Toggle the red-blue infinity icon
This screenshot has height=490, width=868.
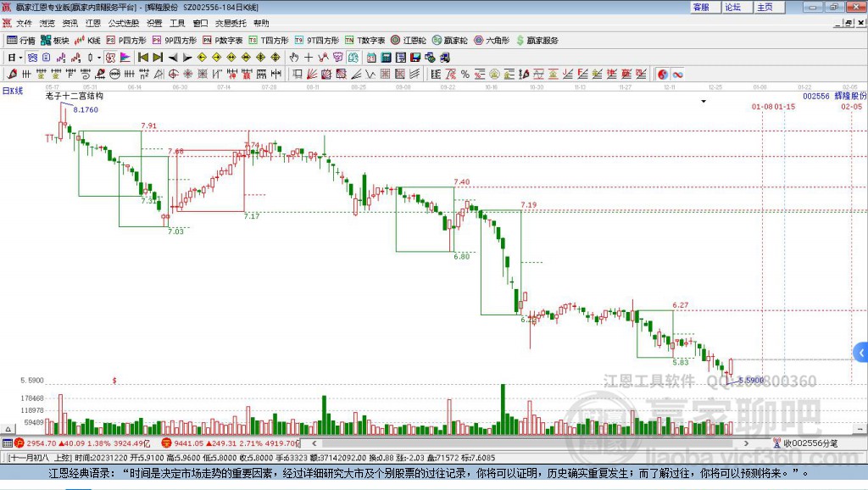pos(677,75)
